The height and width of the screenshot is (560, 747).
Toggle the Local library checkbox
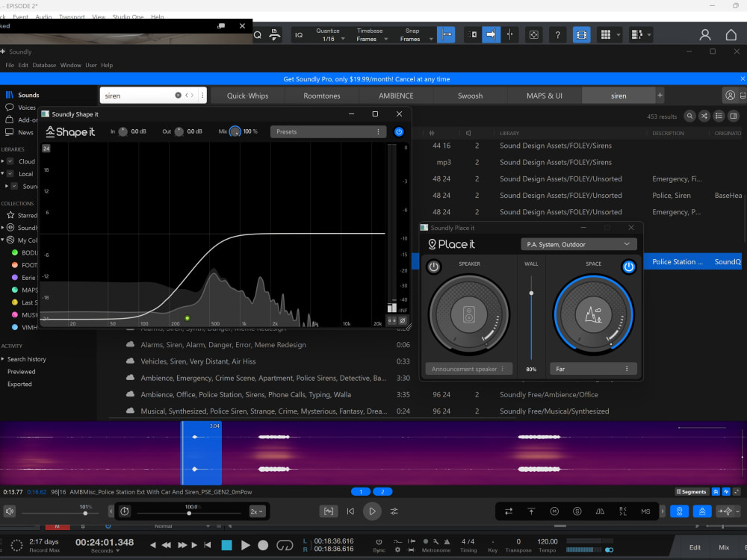10,174
